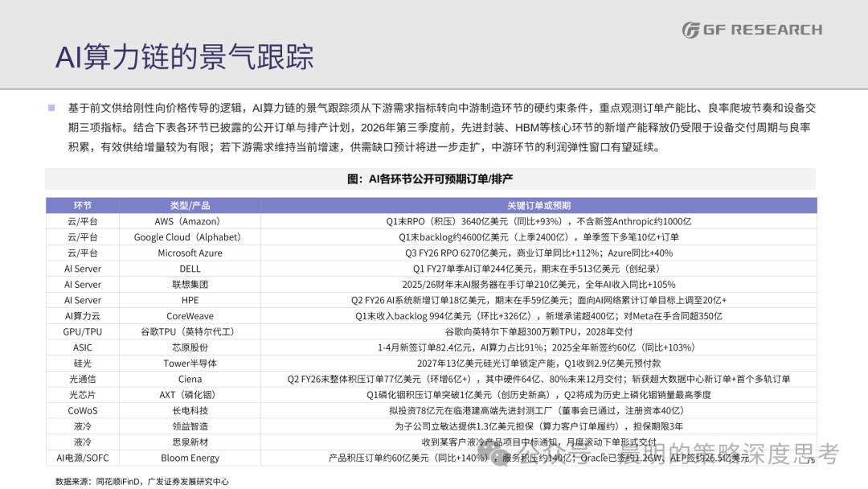Click the "Google Cloud（Alphabet）" cell
This screenshot has height=489, width=868.
click(x=190, y=237)
